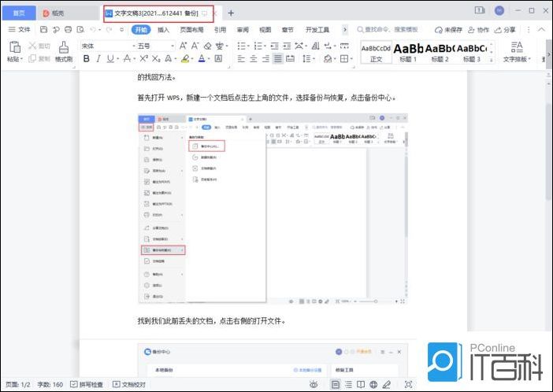Click the distributed alignment icon
The image size is (553, 392).
(x=290, y=58)
